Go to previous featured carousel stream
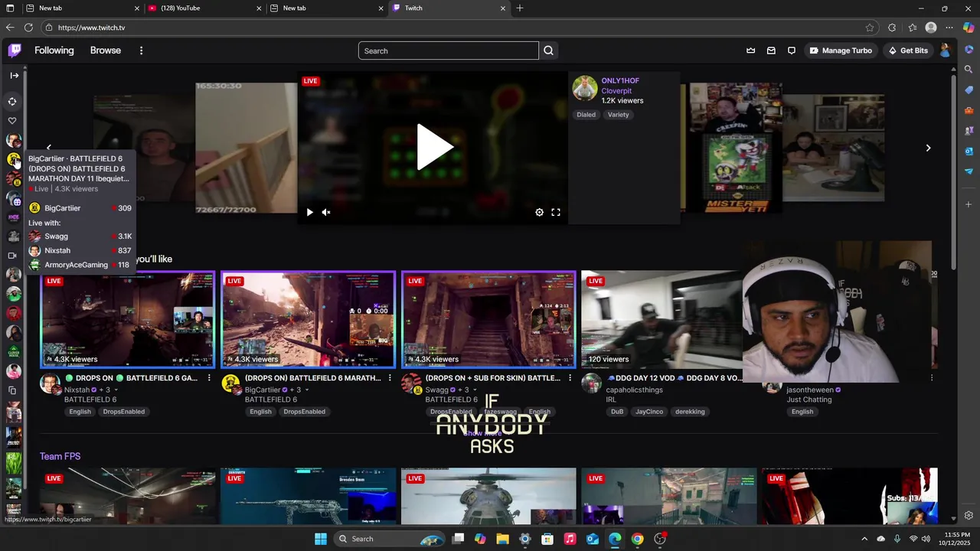Viewport: 980px width, 551px height. click(49, 148)
